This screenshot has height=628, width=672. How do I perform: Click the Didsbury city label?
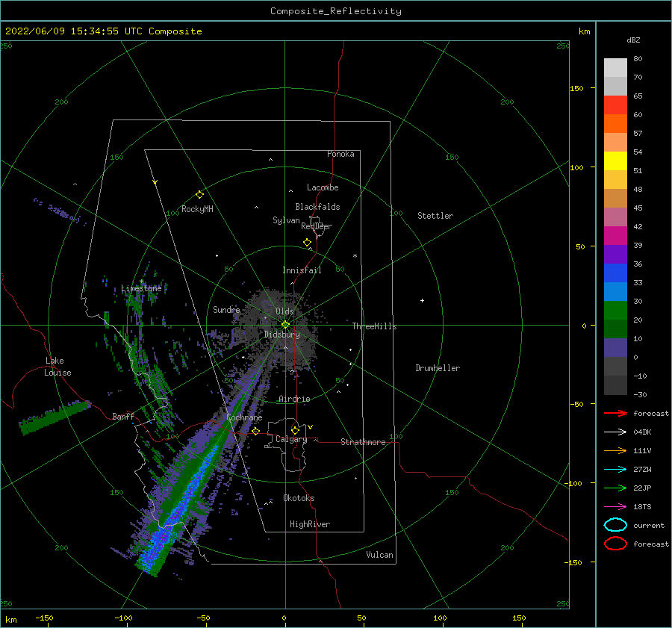pyautogui.click(x=282, y=335)
